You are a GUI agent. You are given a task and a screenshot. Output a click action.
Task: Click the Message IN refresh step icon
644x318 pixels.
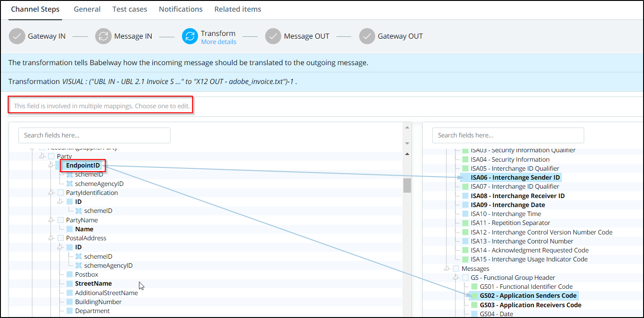tap(103, 36)
